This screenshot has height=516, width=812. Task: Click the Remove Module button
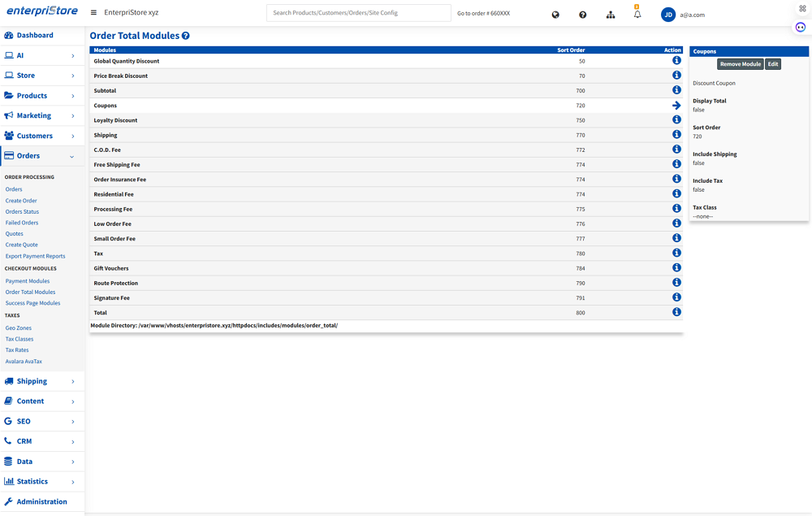[740, 64]
